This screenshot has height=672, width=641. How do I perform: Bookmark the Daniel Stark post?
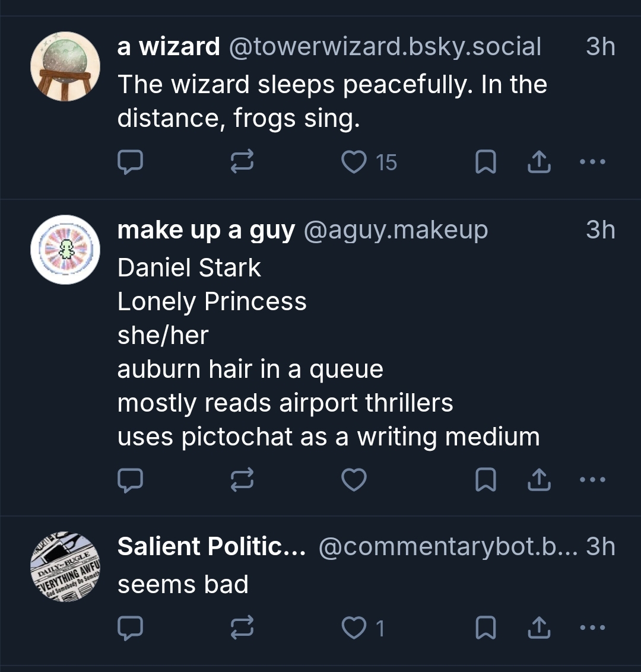(486, 480)
